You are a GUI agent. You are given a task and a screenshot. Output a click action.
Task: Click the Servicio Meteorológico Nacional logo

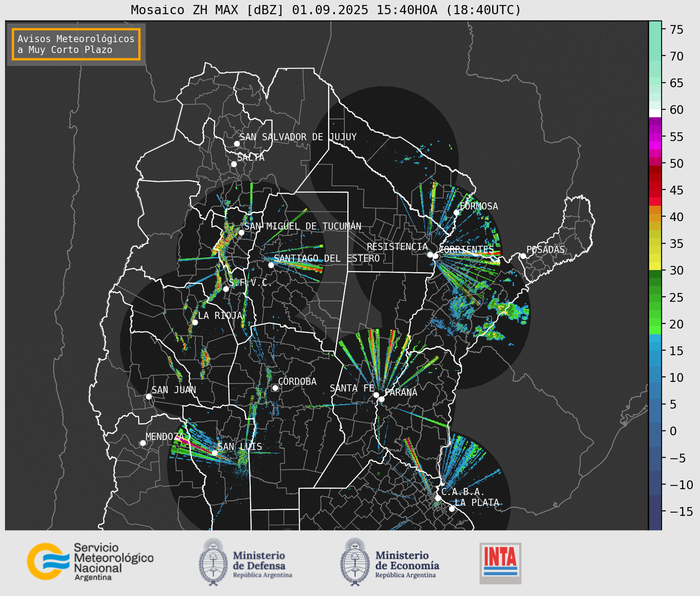click(91, 561)
